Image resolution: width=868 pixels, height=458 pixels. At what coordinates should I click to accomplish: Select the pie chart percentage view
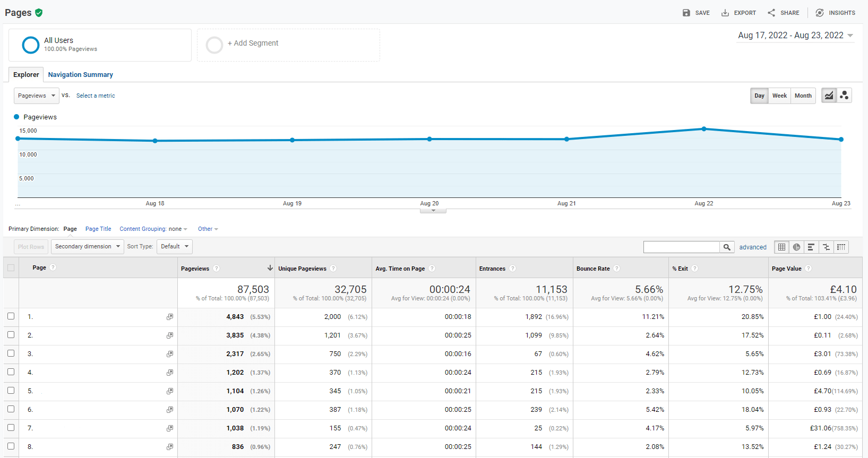coord(796,247)
